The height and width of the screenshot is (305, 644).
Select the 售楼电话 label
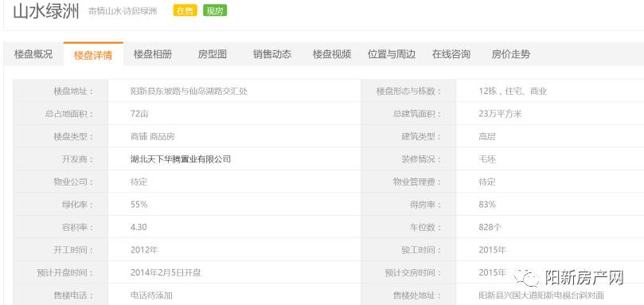(x=73, y=295)
